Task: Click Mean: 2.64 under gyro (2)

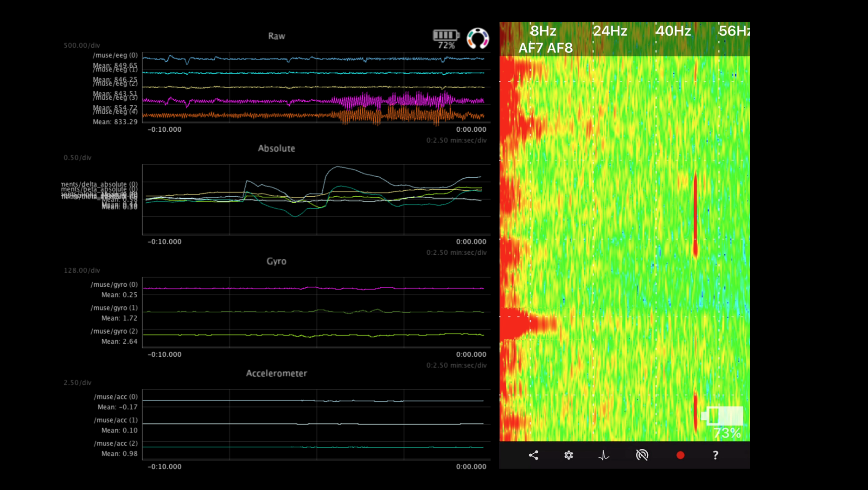Action: coord(119,342)
